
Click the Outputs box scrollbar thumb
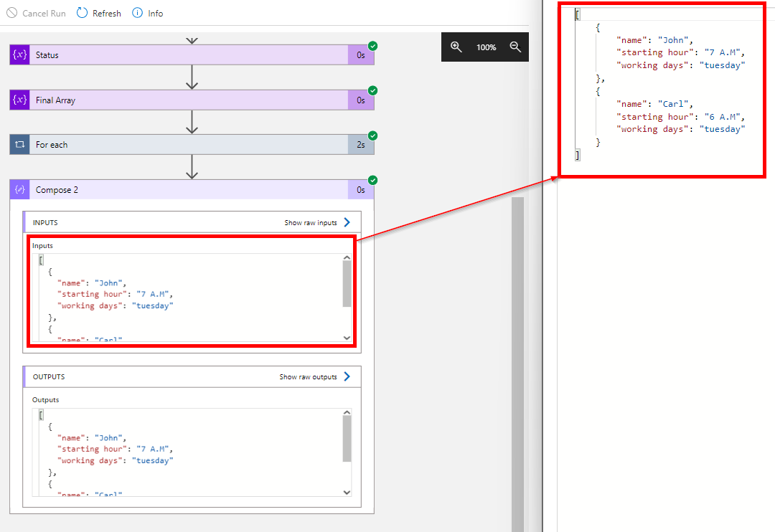click(347, 439)
